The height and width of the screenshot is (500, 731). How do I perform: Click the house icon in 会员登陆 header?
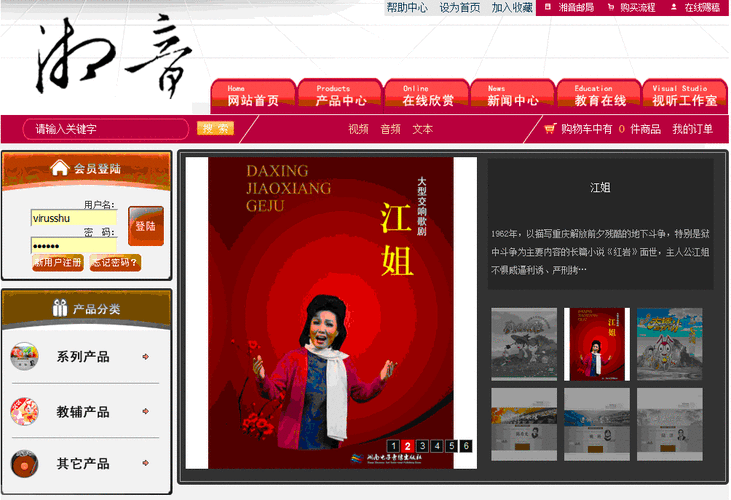tap(60, 168)
